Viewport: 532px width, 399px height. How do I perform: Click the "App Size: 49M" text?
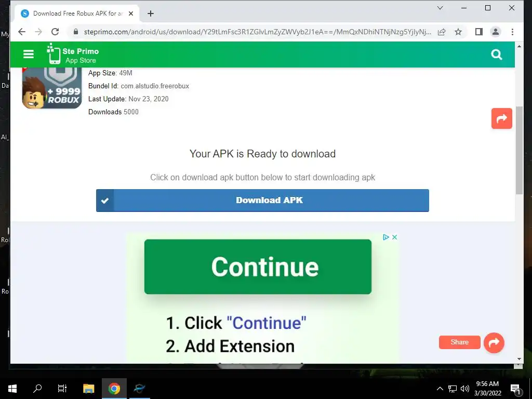pos(110,73)
